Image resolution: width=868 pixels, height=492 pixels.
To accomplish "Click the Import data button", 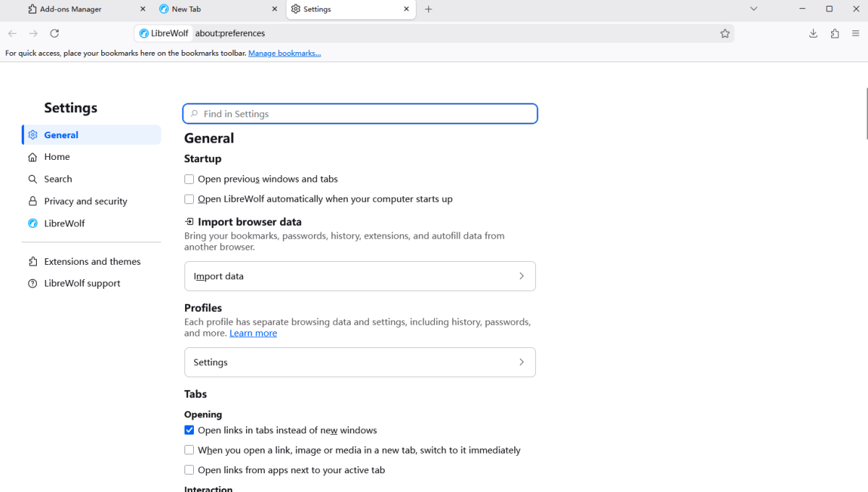I will tap(359, 276).
